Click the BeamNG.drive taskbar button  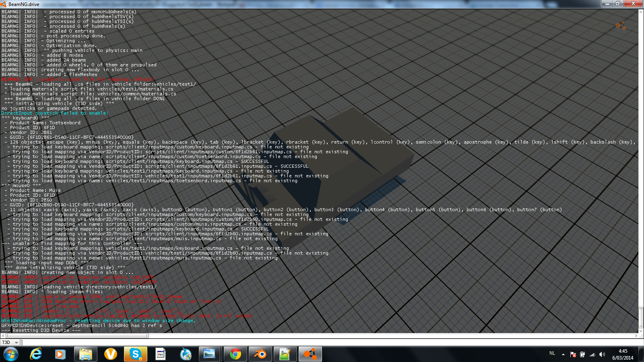tap(310, 354)
